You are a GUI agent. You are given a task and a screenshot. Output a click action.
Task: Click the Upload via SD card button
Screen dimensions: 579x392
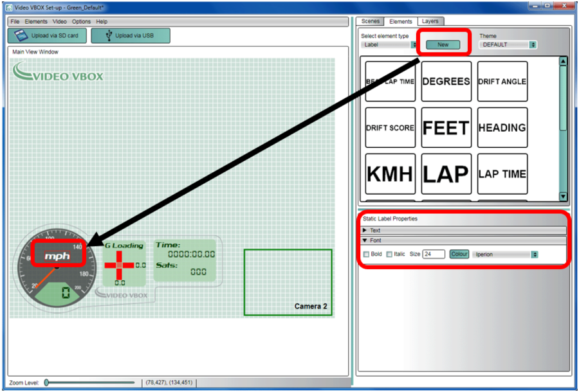pyautogui.click(x=46, y=35)
